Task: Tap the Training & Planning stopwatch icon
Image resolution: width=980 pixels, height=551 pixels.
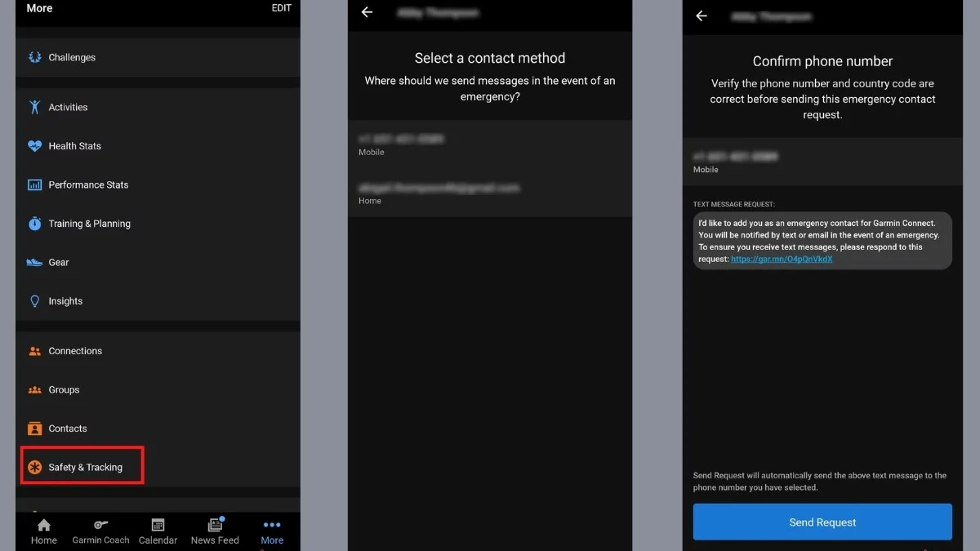Action: point(34,224)
